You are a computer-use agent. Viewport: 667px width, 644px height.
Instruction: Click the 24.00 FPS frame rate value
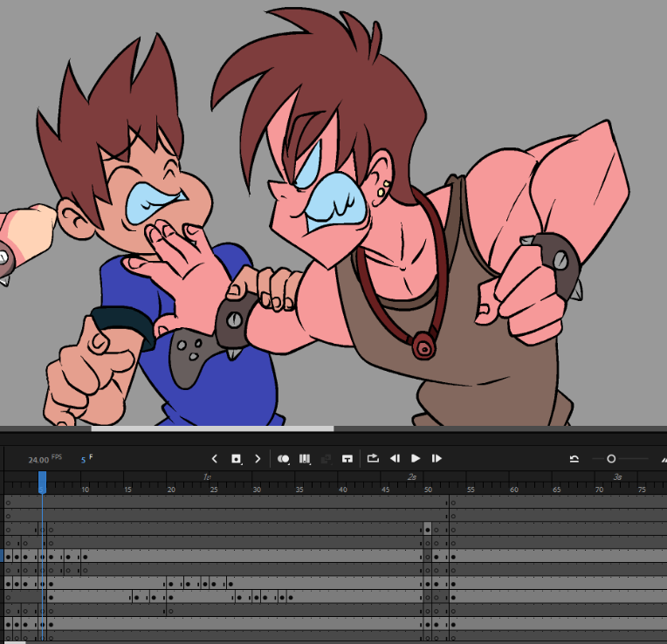pyautogui.click(x=38, y=460)
